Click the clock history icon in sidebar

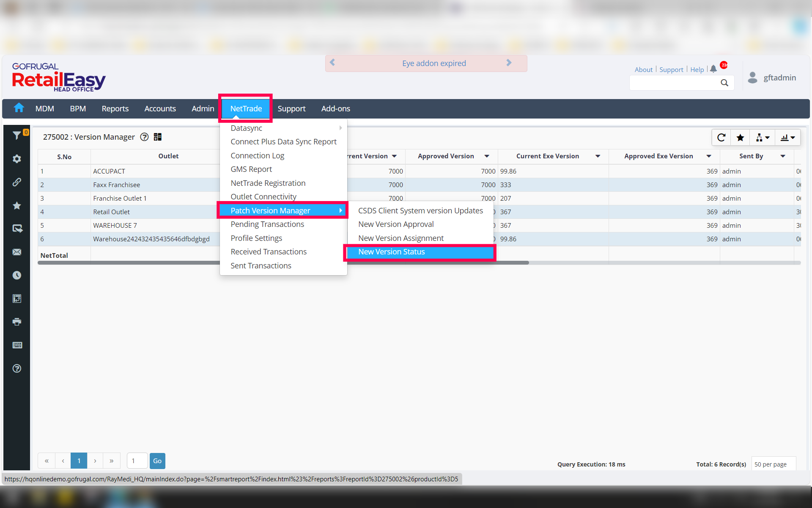(x=17, y=276)
